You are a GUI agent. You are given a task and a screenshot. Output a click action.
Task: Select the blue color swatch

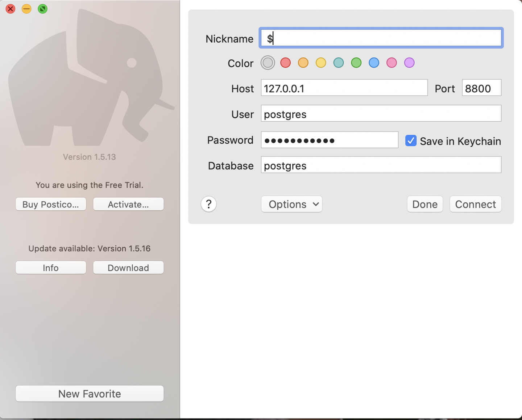[374, 63]
